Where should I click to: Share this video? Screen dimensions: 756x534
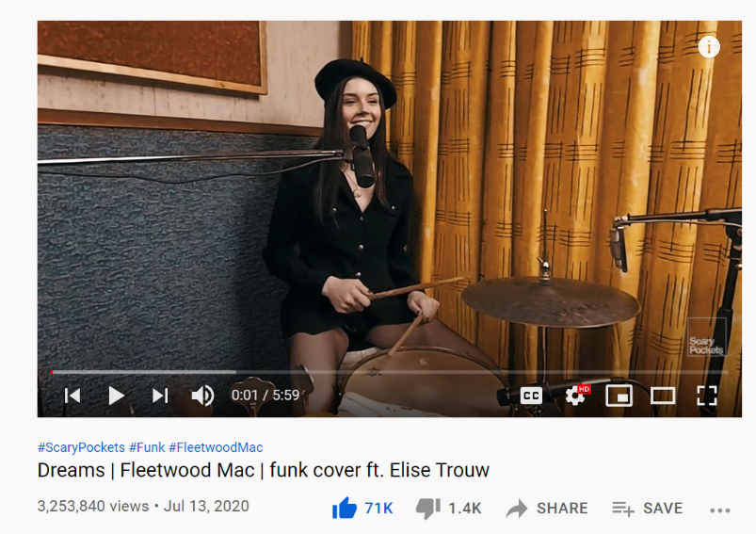point(547,509)
